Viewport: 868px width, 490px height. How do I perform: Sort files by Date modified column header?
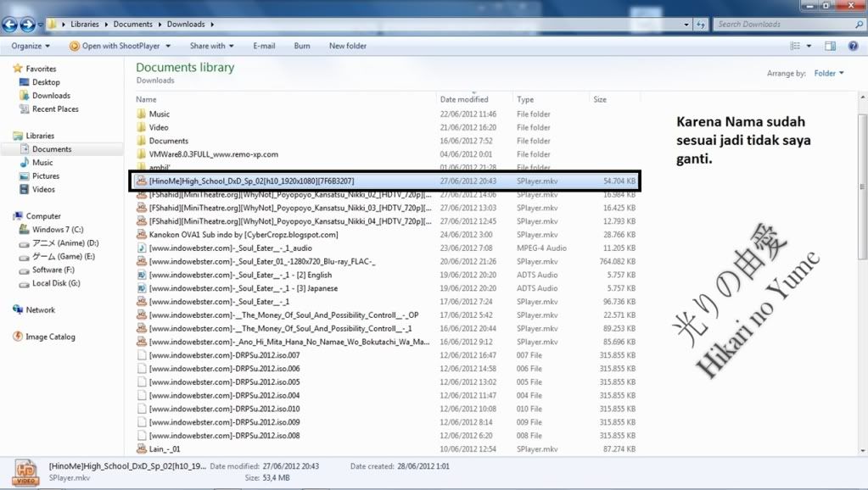point(464,99)
